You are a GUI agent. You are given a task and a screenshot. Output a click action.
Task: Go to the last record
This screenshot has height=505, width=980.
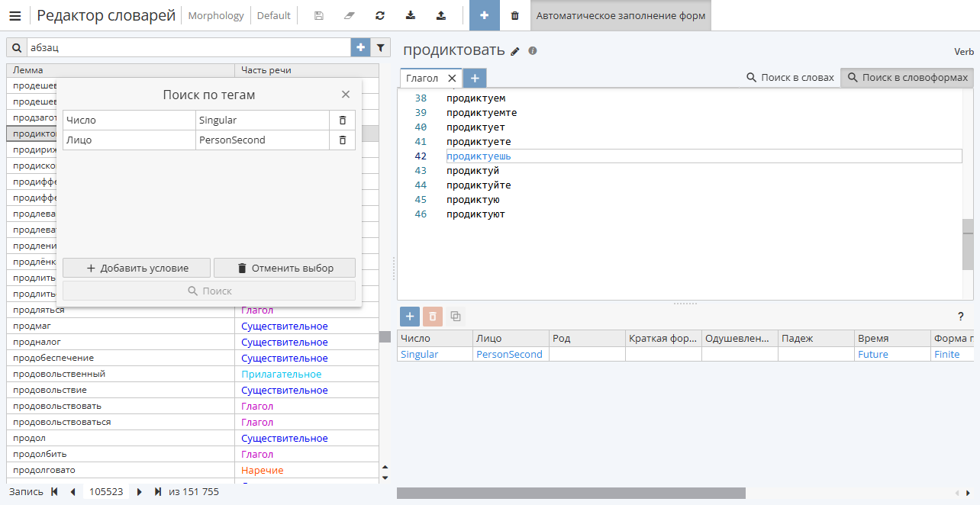click(158, 492)
